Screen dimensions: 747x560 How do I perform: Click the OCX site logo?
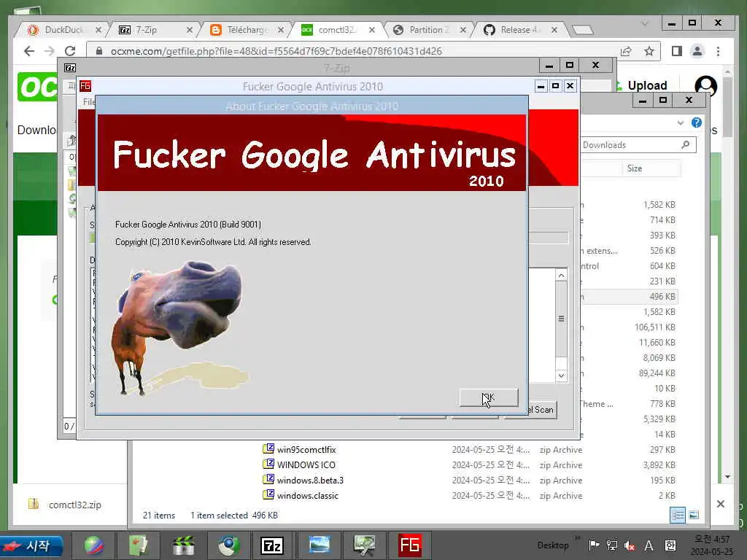coord(38,87)
